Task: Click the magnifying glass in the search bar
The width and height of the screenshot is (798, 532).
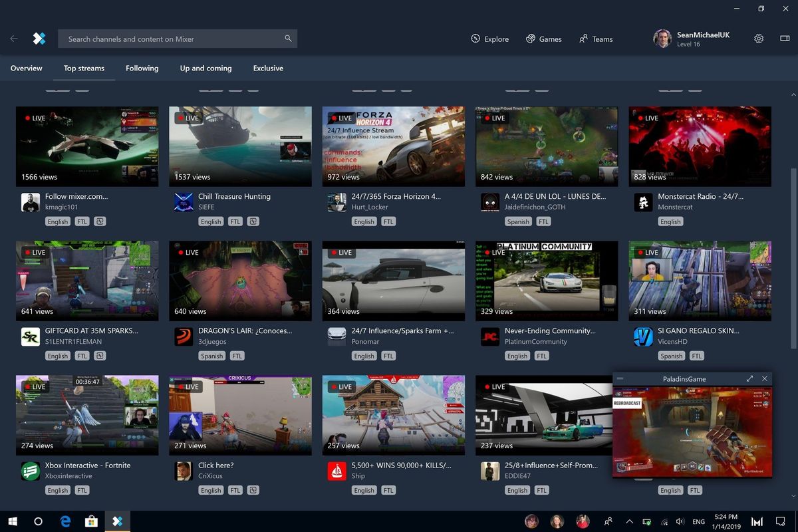Action: [288, 39]
